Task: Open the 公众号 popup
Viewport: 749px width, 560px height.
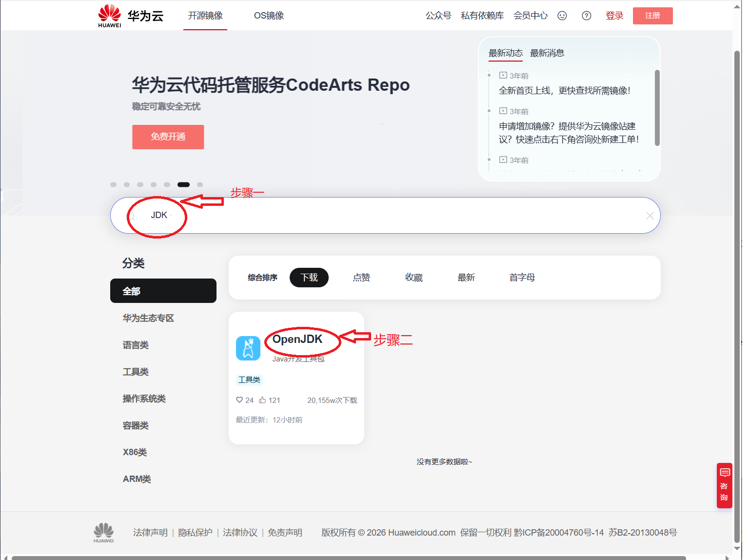Action: click(x=438, y=16)
